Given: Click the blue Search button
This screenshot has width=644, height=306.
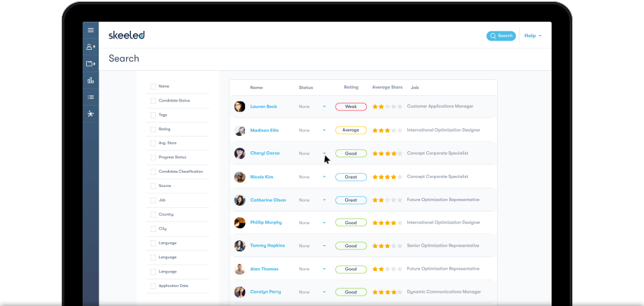Looking at the screenshot, I should point(501,36).
